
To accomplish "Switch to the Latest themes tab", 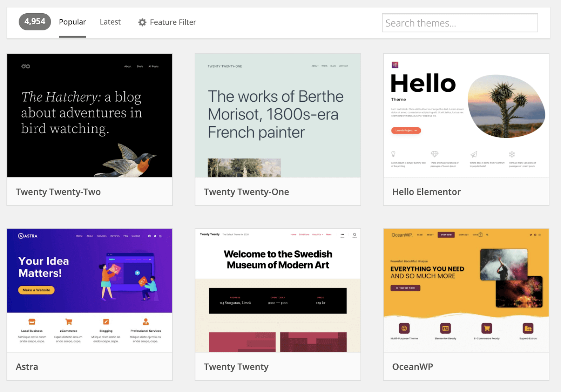I will tap(110, 22).
